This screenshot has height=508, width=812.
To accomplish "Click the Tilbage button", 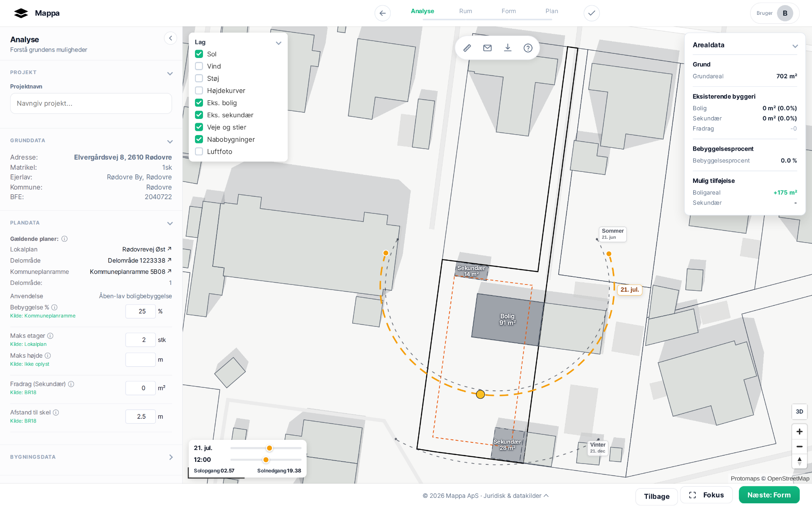I will point(656,496).
